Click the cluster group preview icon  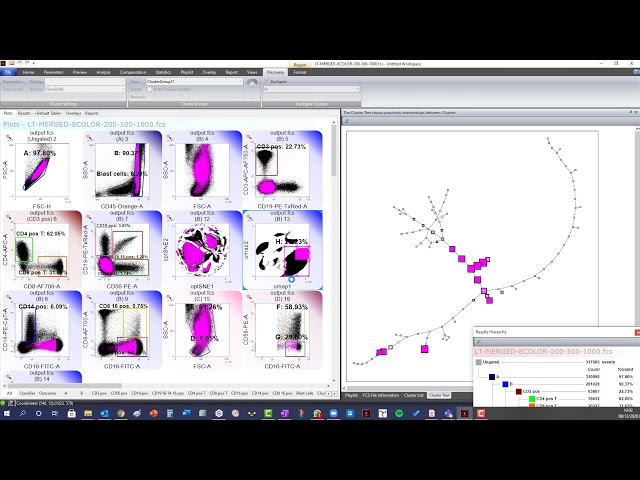[x=252, y=84]
